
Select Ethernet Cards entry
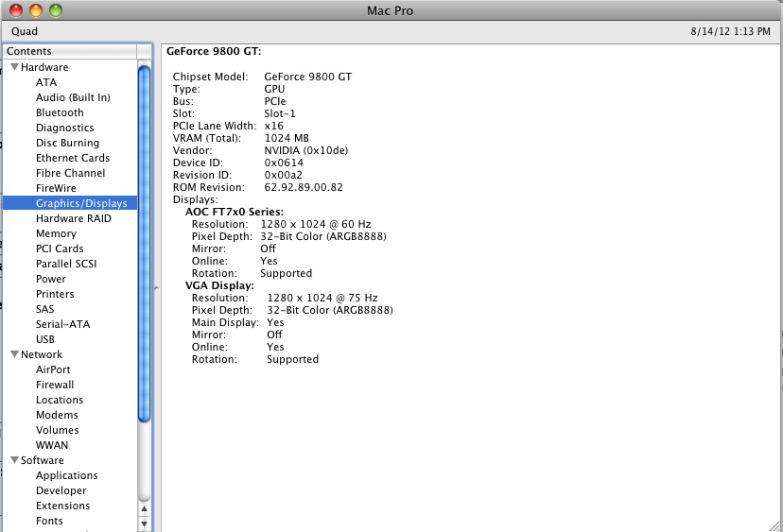(x=73, y=158)
